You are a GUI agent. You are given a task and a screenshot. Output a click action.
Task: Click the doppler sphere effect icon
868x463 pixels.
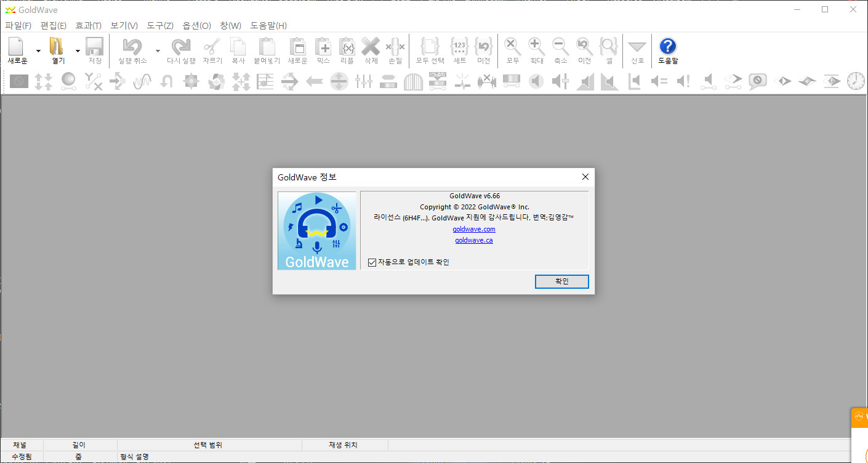pos(68,81)
